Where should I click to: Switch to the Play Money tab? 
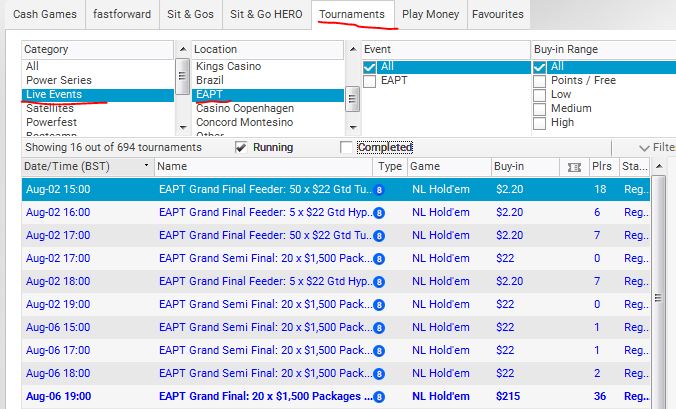[430, 14]
